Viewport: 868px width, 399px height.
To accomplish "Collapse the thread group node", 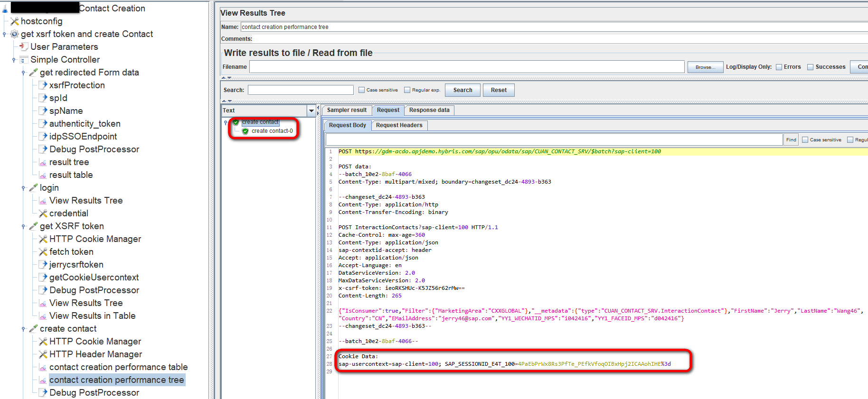I will (x=5, y=34).
